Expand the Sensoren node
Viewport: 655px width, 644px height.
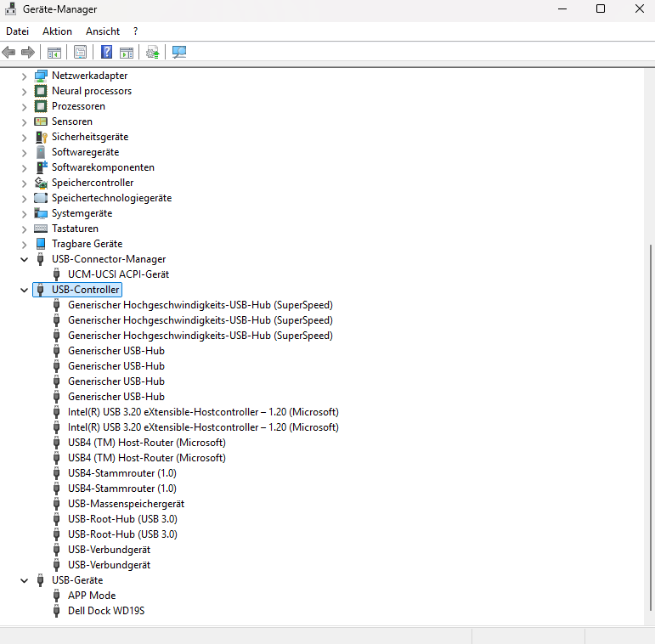(x=25, y=122)
